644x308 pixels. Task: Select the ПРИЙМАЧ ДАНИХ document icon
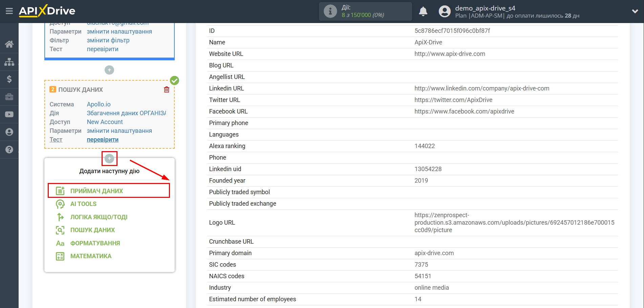coord(60,190)
